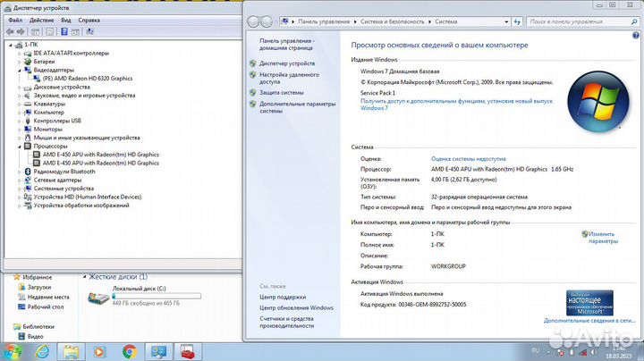Click the back button in System window
The image size is (644, 361).
(253, 21)
